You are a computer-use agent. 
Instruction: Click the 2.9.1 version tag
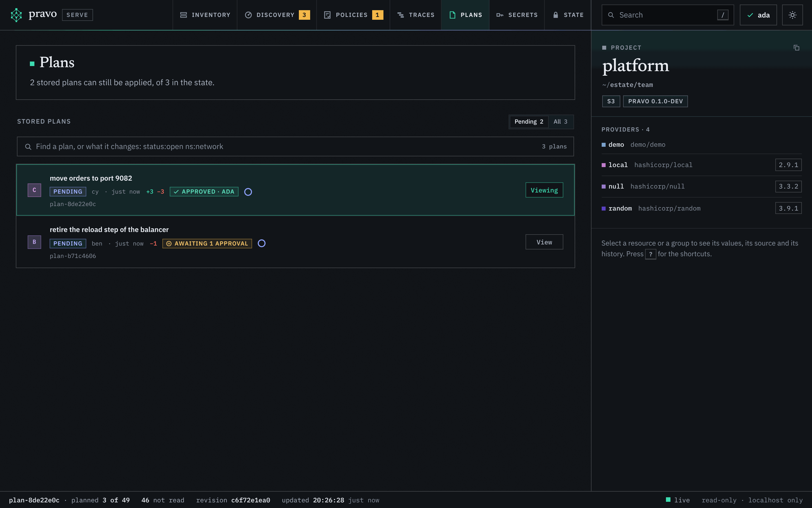(788, 165)
